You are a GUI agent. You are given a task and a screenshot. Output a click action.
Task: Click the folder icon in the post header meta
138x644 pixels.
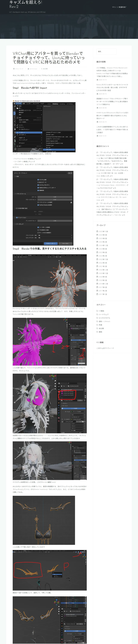point(42,69)
